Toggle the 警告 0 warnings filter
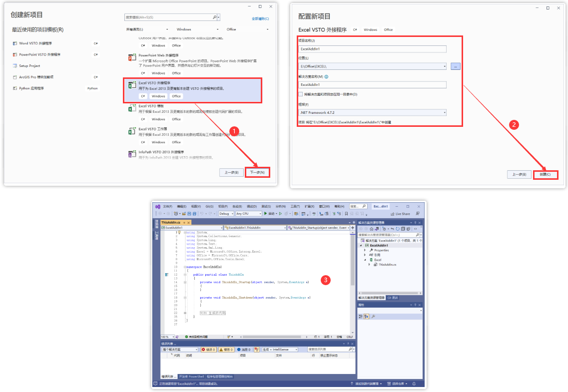This screenshot has height=392, width=568. pos(226,350)
